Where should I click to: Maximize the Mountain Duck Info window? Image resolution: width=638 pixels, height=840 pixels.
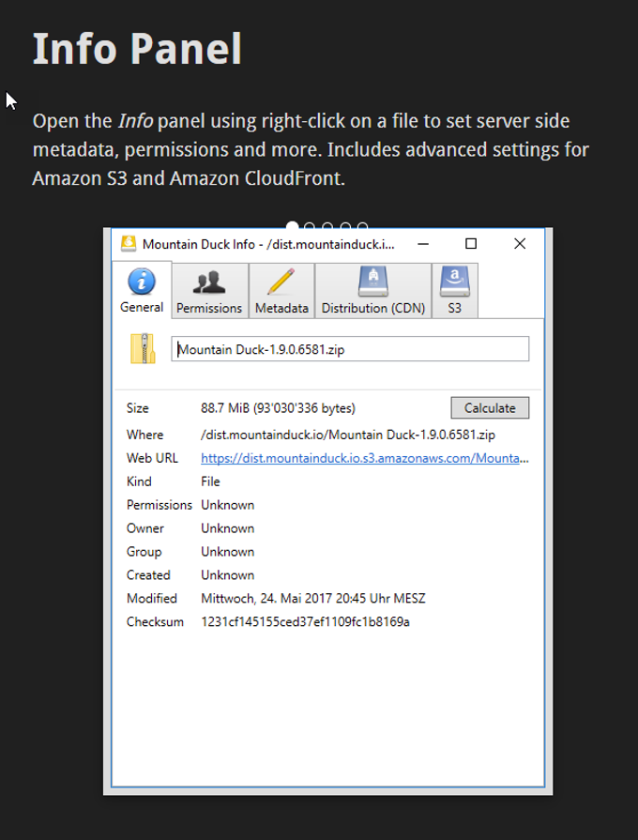(471, 244)
